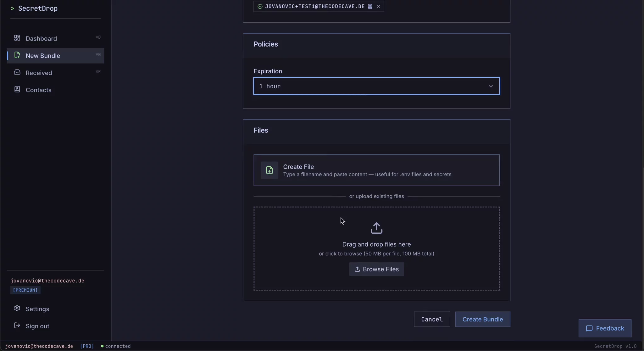Click the Dashboard grid icon
The height and width of the screenshot is (351, 644).
coord(17,38)
